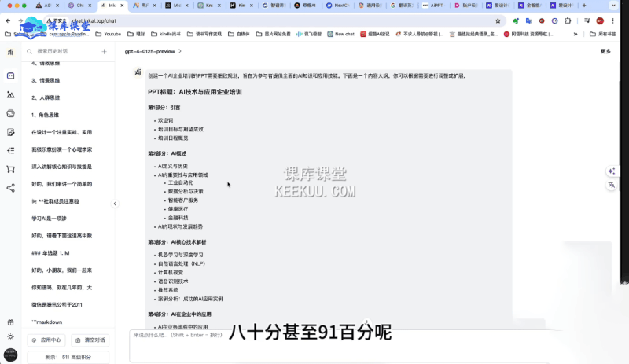Open the 图片网站免费 bookmark folder
Image resolution: width=629 pixels, height=364 pixels.
coord(273,34)
